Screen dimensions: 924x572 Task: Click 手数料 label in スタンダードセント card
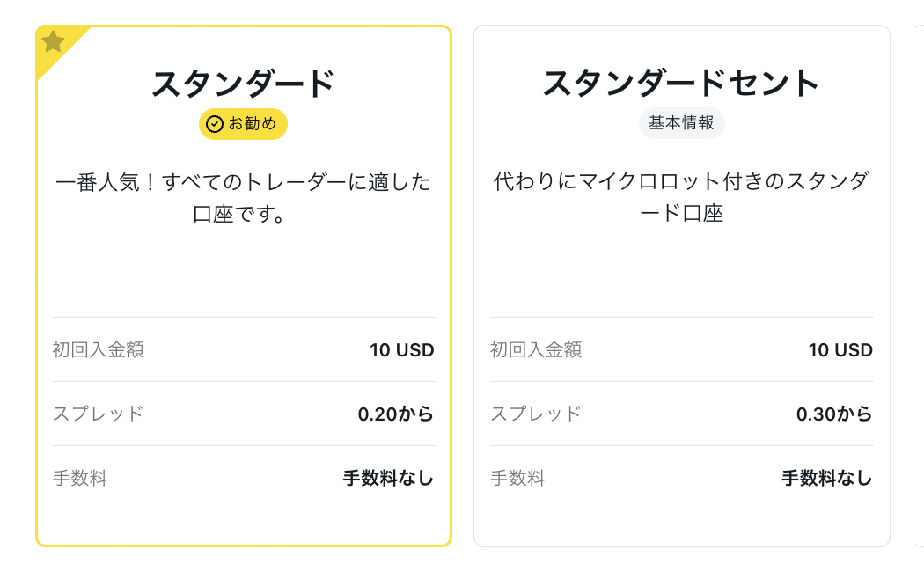coord(517,478)
